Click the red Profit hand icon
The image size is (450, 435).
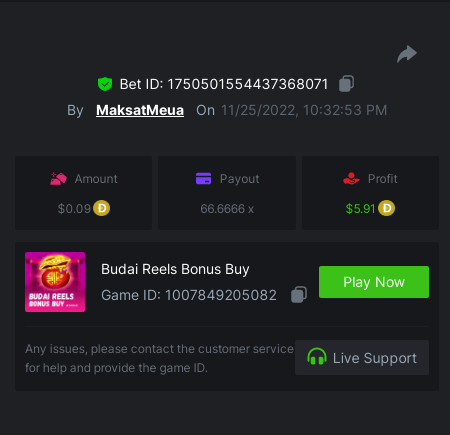(x=351, y=179)
